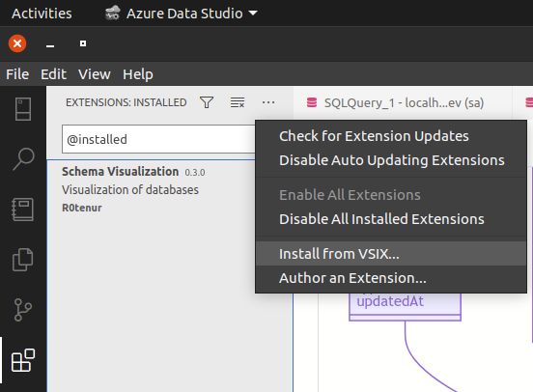Click the @installed extensions search box
Image resolution: width=533 pixels, height=392 pixels.
click(x=158, y=139)
